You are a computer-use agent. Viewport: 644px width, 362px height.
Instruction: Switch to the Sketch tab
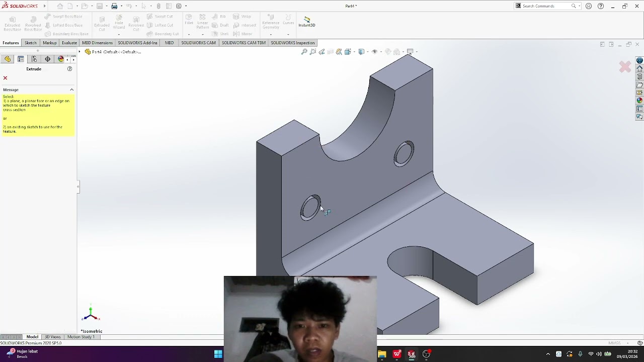coord(31,43)
